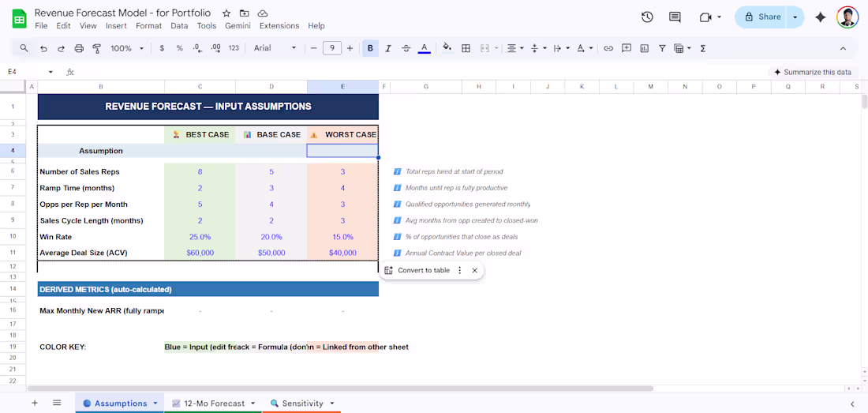868x413 pixels.
Task: Open the Arial font dropdown
Action: [x=275, y=48]
